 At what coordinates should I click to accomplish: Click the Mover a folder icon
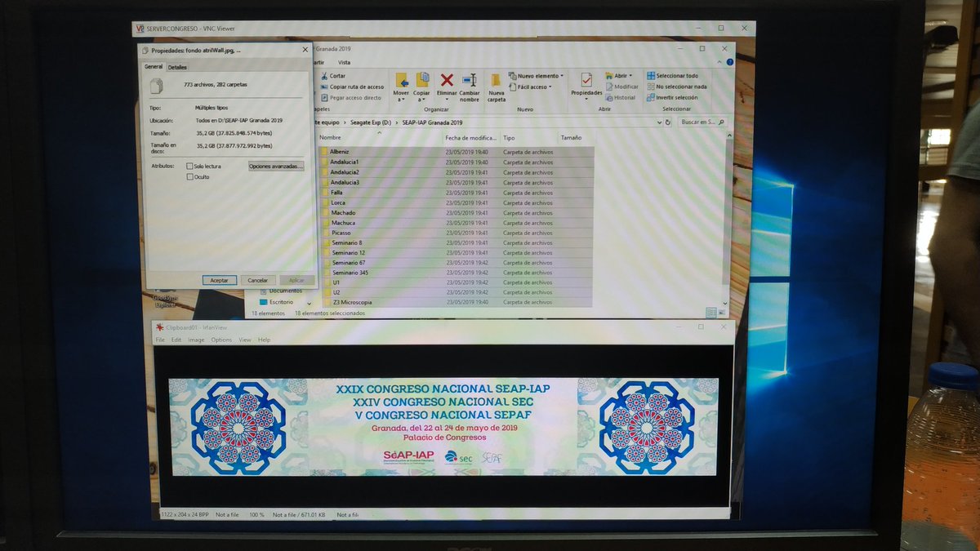[x=402, y=80]
